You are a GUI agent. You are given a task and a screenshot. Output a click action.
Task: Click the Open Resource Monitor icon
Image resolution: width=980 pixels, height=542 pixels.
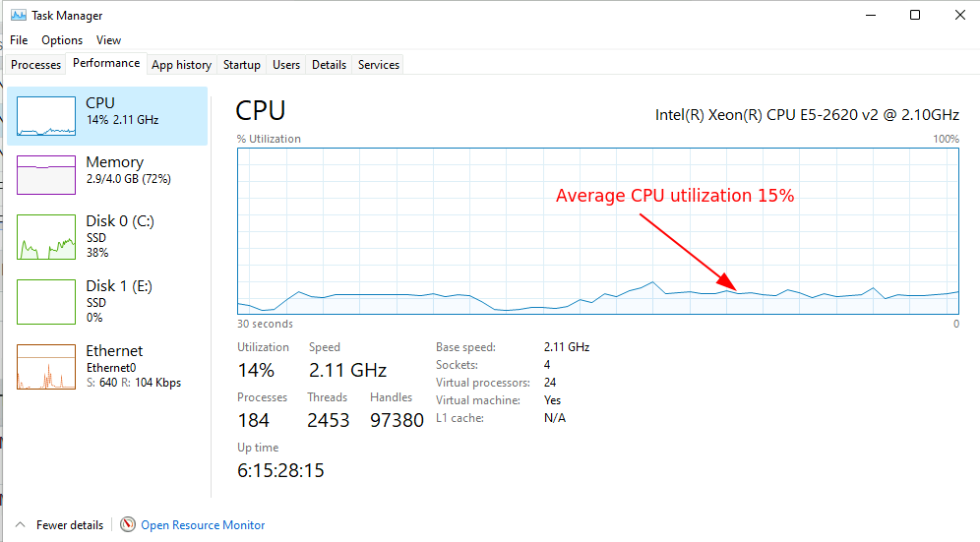tap(128, 525)
